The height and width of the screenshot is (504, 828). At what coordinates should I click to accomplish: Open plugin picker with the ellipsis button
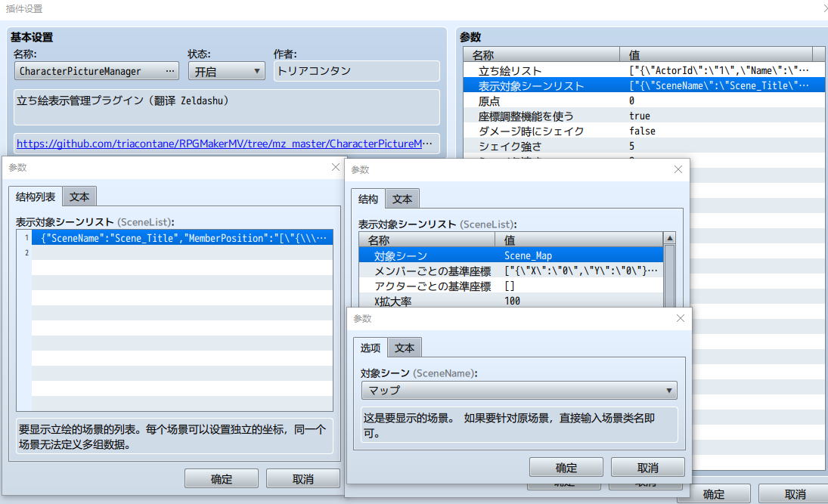[169, 71]
